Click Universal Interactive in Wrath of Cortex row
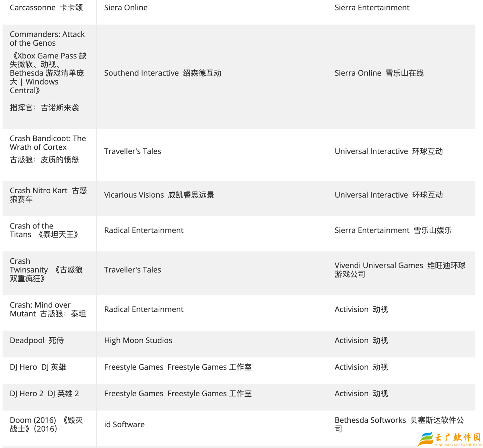 click(389, 151)
